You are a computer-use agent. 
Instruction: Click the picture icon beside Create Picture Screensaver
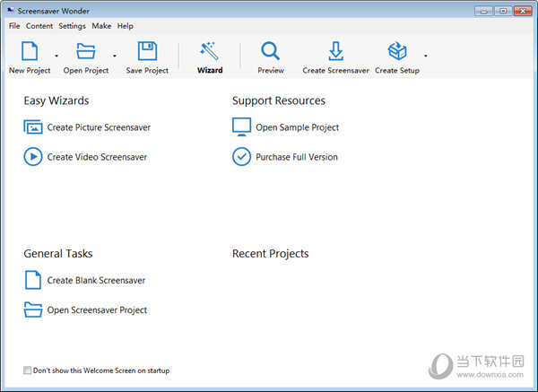coord(33,127)
